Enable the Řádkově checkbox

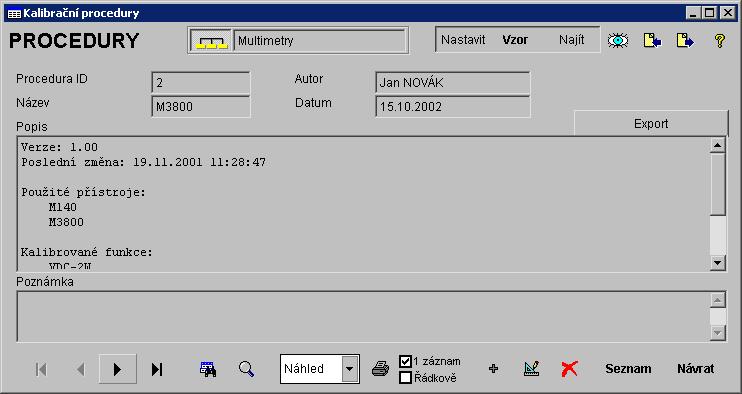coord(405,377)
